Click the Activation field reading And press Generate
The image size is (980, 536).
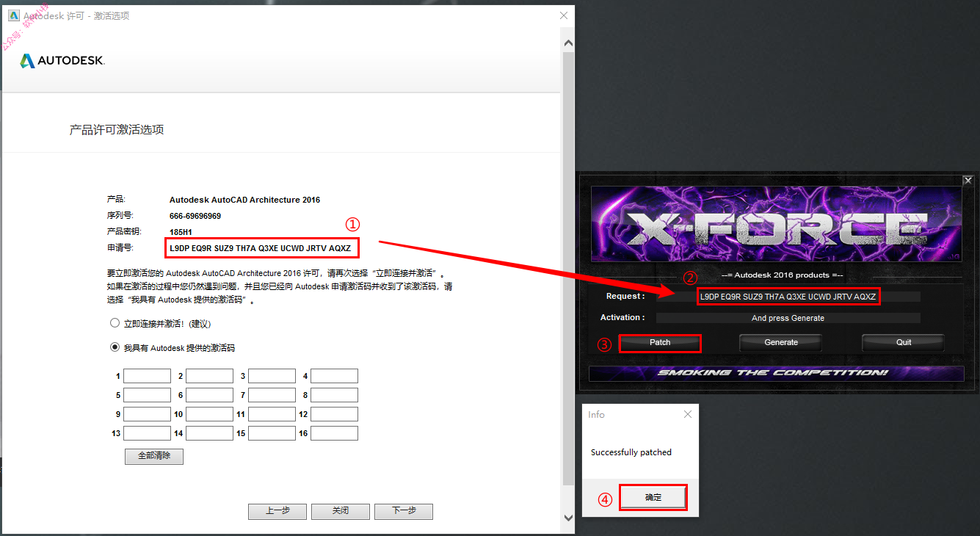[788, 318]
